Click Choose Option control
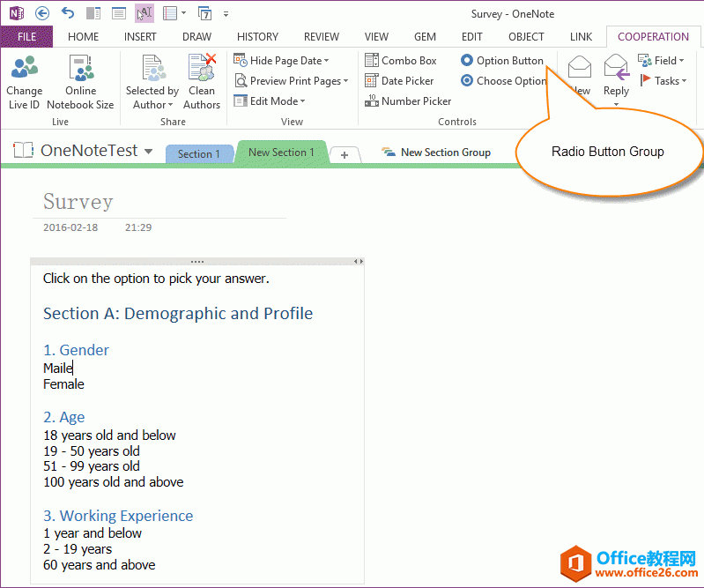704x588 pixels. coord(503,81)
